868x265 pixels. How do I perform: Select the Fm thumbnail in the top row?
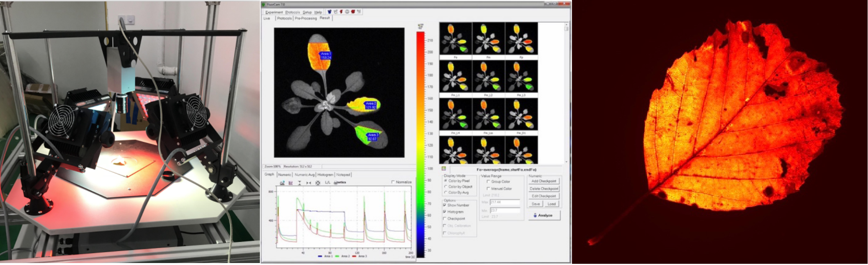tap(488, 38)
